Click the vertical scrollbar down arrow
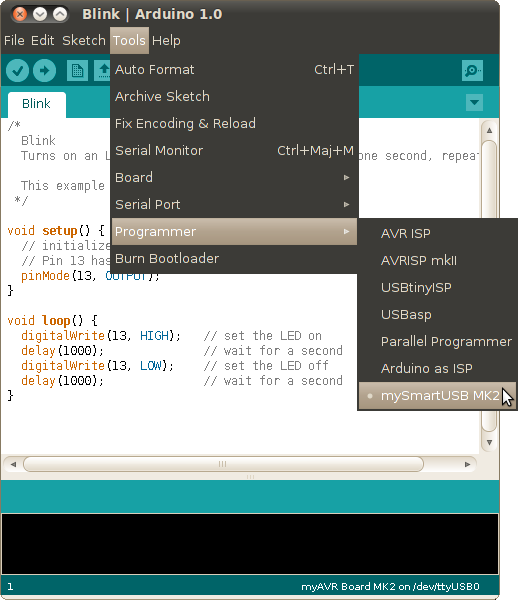The image size is (518, 600). (489, 442)
